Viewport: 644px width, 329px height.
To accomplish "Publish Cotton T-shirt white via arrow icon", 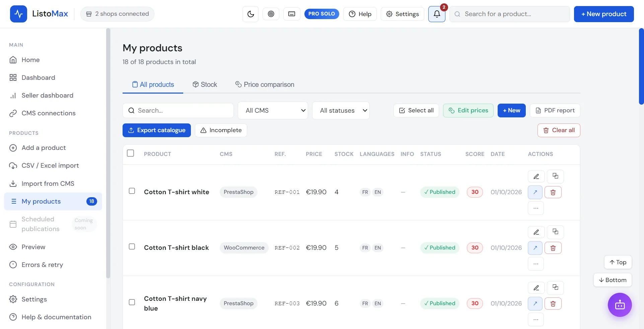I will tap(535, 192).
